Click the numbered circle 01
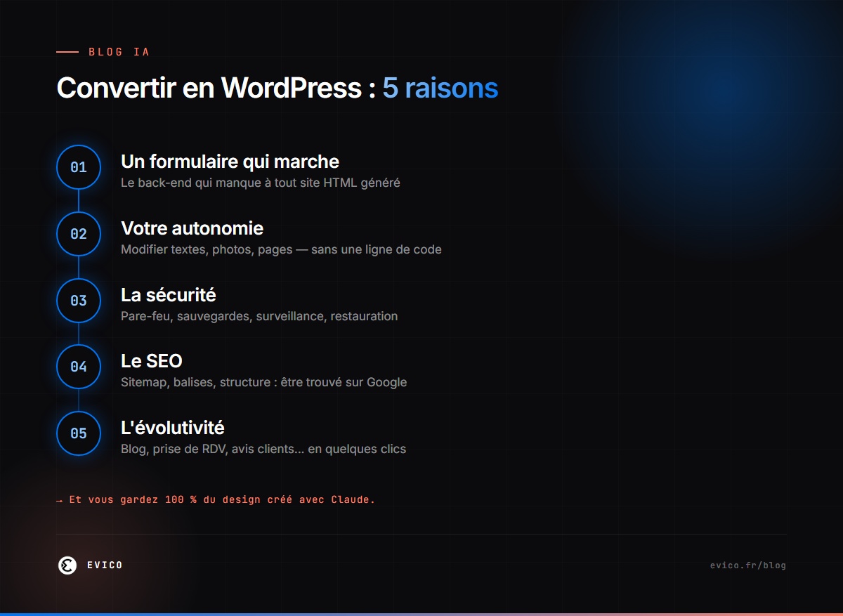Screen dimensions: 843x616 point(79,167)
